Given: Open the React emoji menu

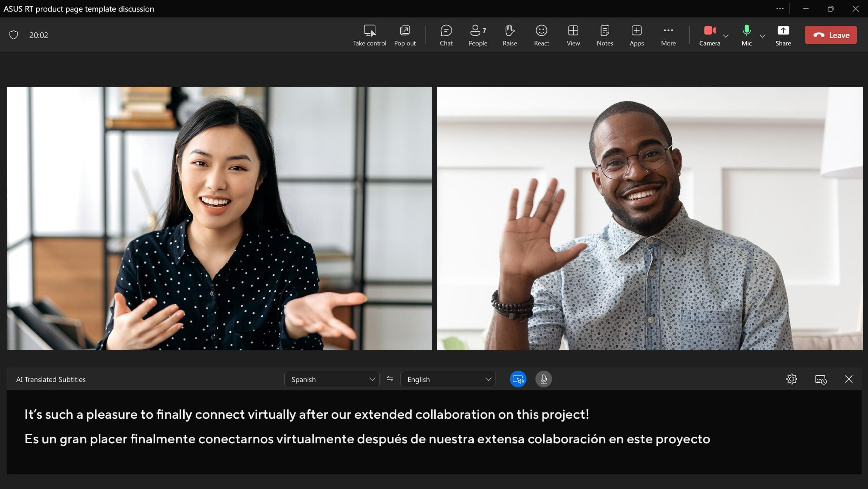Looking at the screenshot, I should tap(541, 35).
